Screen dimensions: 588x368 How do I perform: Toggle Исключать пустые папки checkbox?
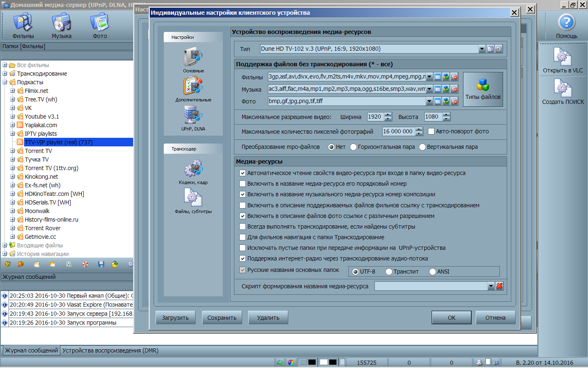[243, 248]
